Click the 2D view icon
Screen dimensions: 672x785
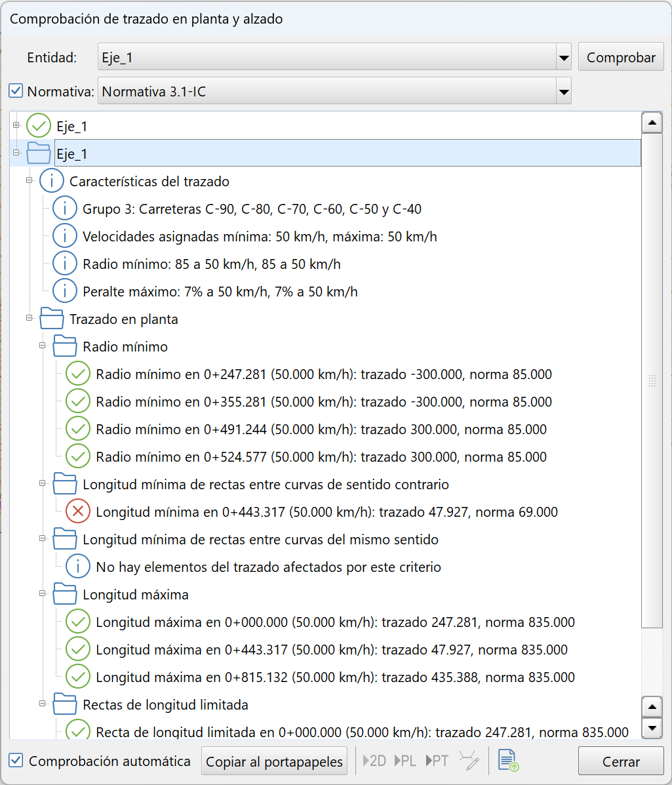click(374, 761)
